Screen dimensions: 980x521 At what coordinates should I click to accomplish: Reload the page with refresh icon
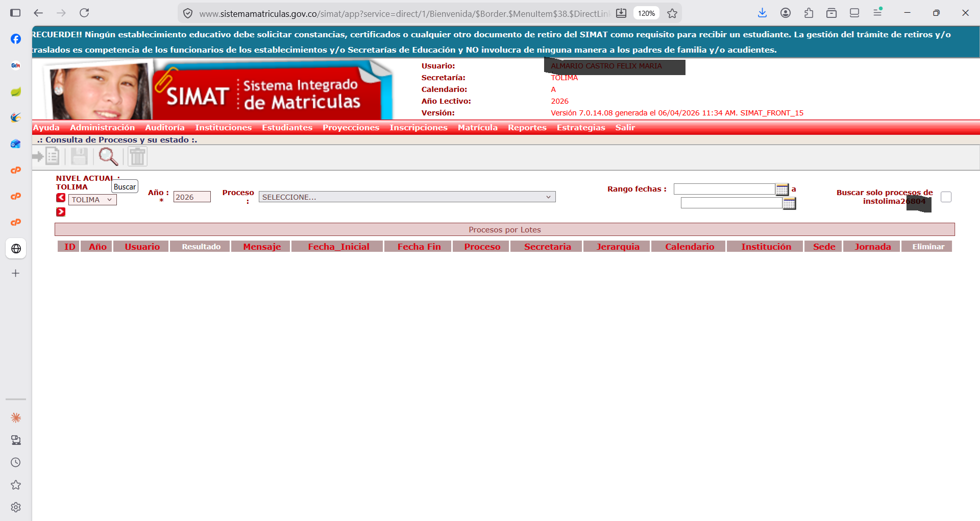(x=84, y=13)
